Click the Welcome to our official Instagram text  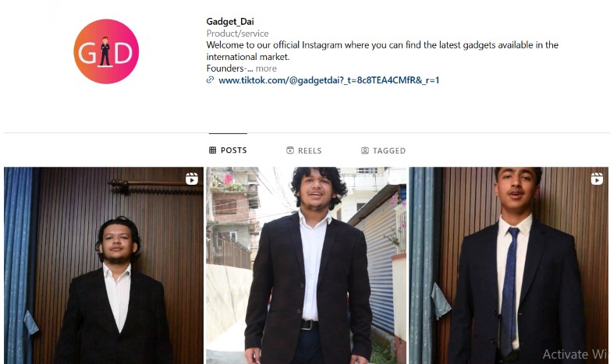click(x=382, y=51)
